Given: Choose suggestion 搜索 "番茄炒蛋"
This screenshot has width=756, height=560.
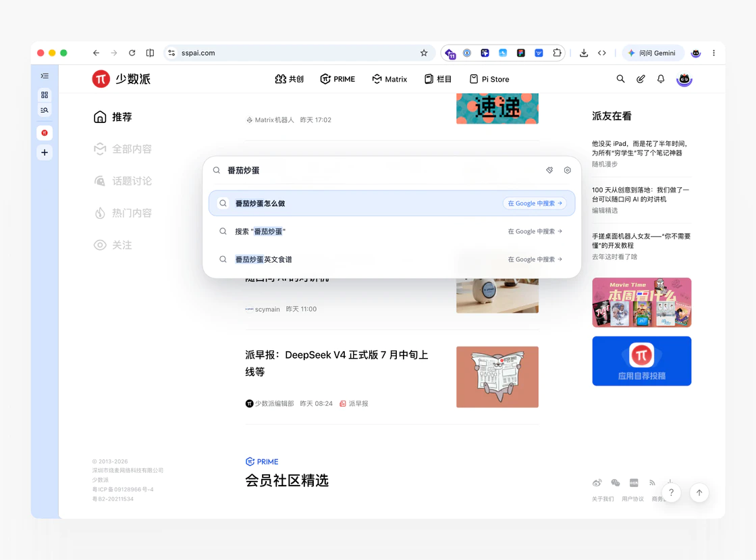Looking at the screenshot, I should point(391,232).
